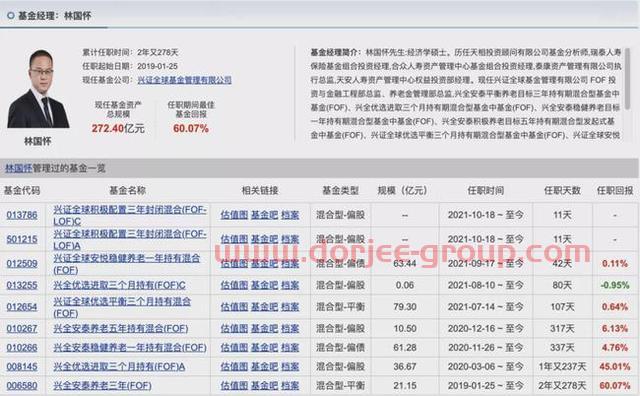Click the 6.13% return in the 010267 row
Viewport: 640px width, 396px height.
[615, 328]
